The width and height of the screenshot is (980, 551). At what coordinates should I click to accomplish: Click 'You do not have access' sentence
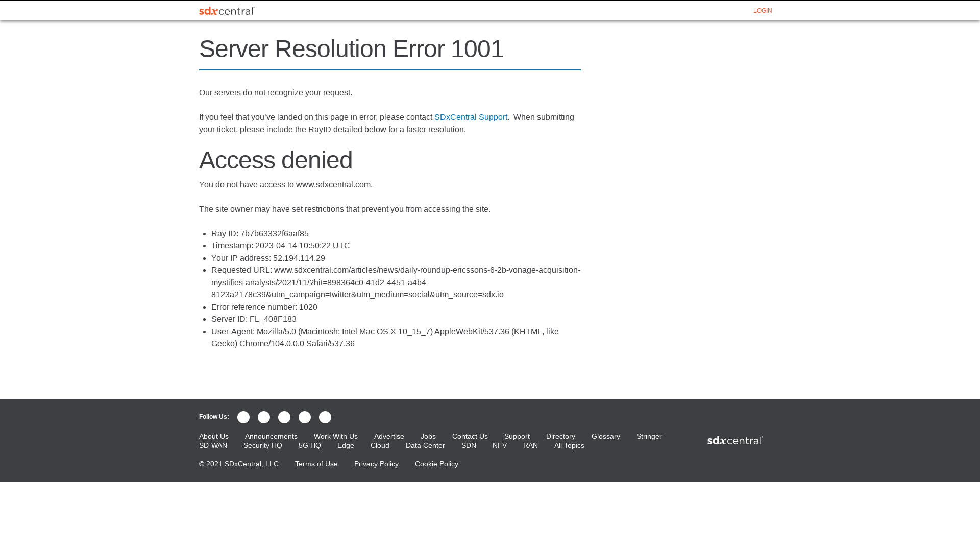286,184
